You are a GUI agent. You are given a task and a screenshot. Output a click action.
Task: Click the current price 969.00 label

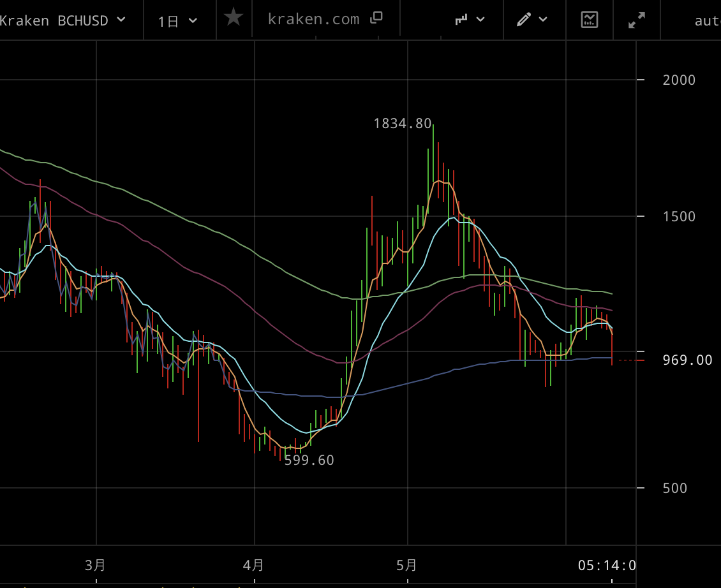[687, 360]
